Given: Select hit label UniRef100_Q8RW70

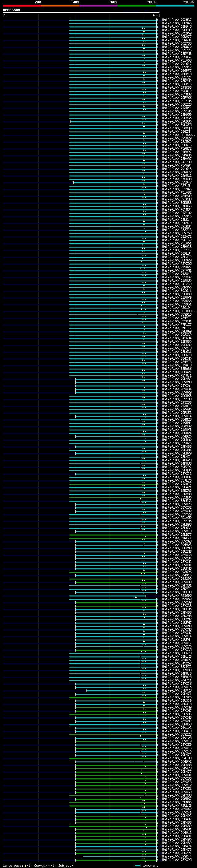Looking at the screenshot, I should coord(177,47).
